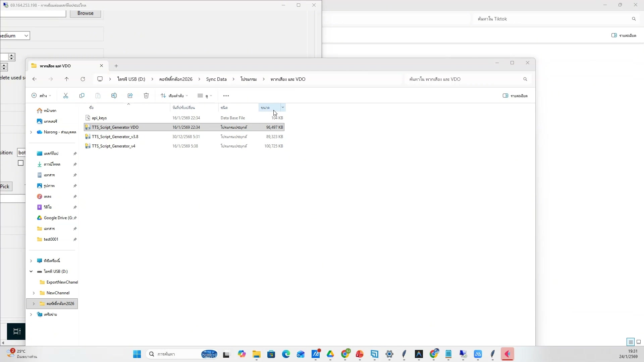Open the size column filter dropdown arrow
644x362 pixels.
tap(283, 107)
